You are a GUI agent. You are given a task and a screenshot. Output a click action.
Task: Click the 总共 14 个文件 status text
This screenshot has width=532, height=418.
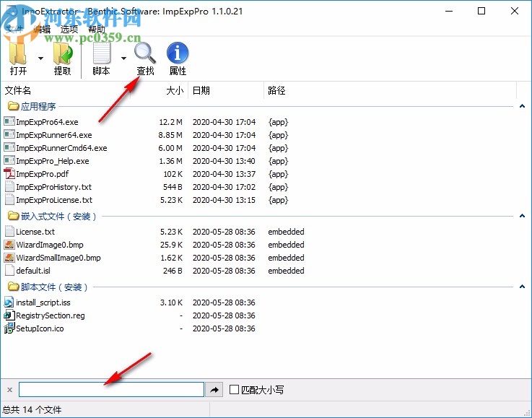point(32,410)
